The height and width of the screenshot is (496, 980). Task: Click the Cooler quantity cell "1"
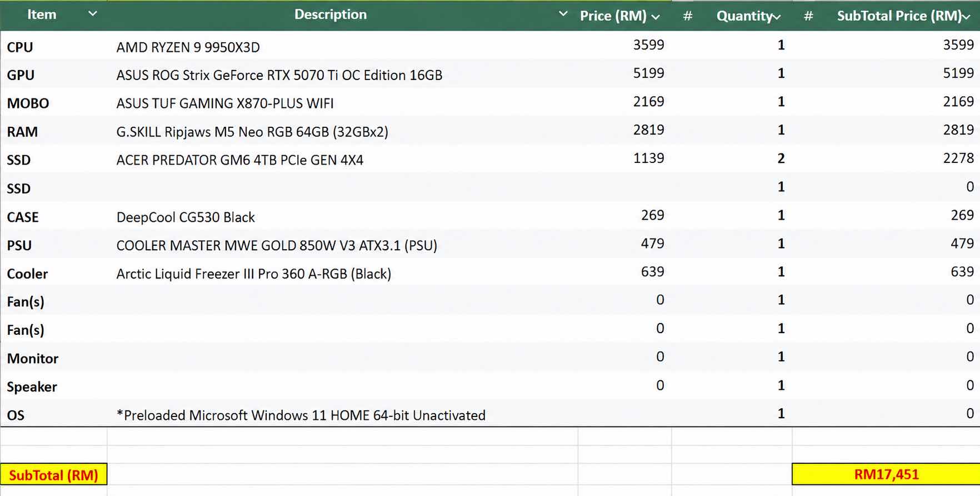[x=781, y=272]
